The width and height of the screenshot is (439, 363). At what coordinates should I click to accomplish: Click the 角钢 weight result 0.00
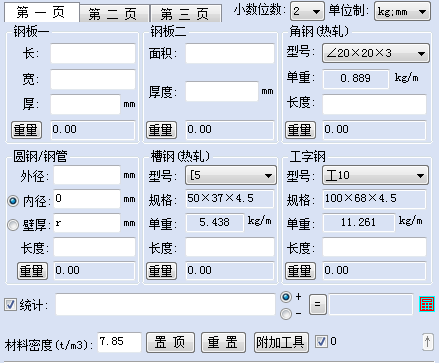tap(374, 130)
